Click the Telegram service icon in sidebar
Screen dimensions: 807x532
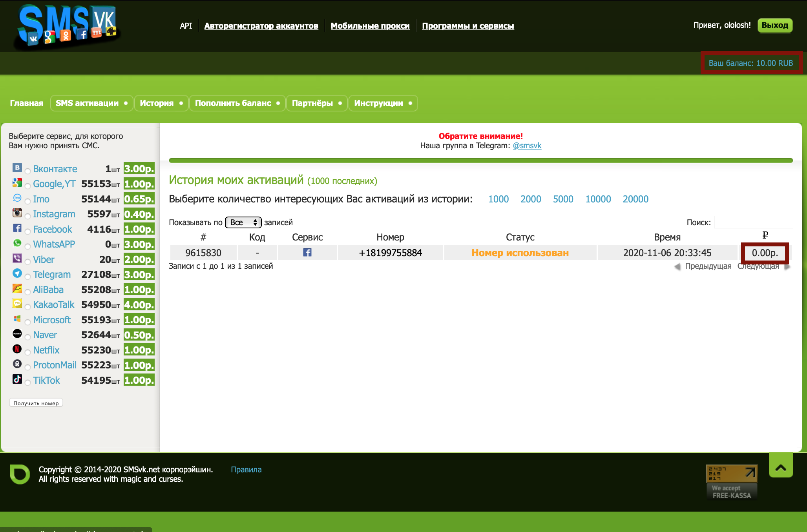click(x=17, y=273)
